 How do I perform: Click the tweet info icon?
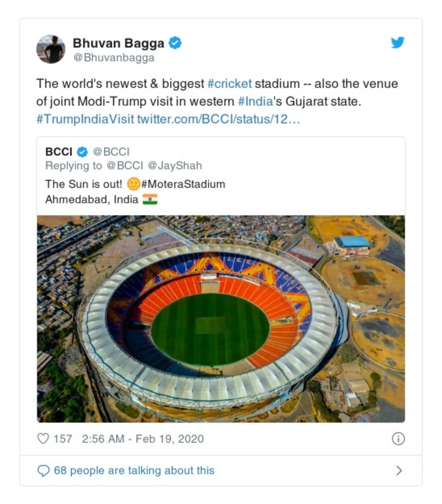click(398, 439)
